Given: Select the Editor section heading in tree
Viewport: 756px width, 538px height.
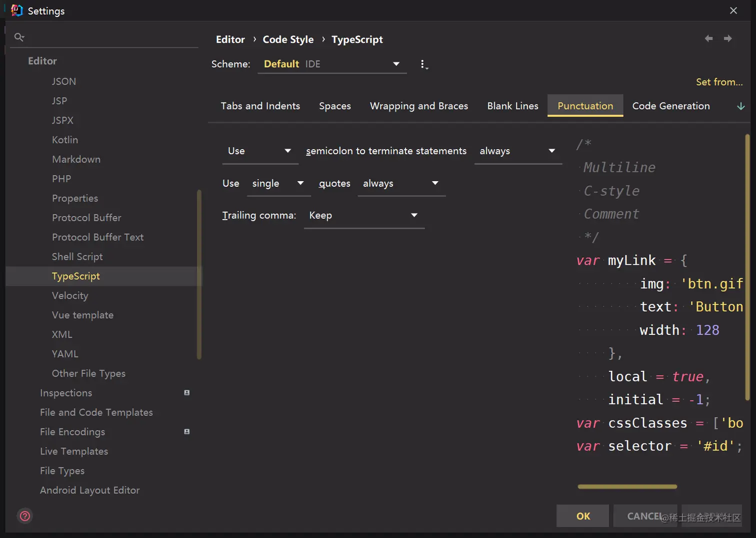Looking at the screenshot, I should point(42,62).
